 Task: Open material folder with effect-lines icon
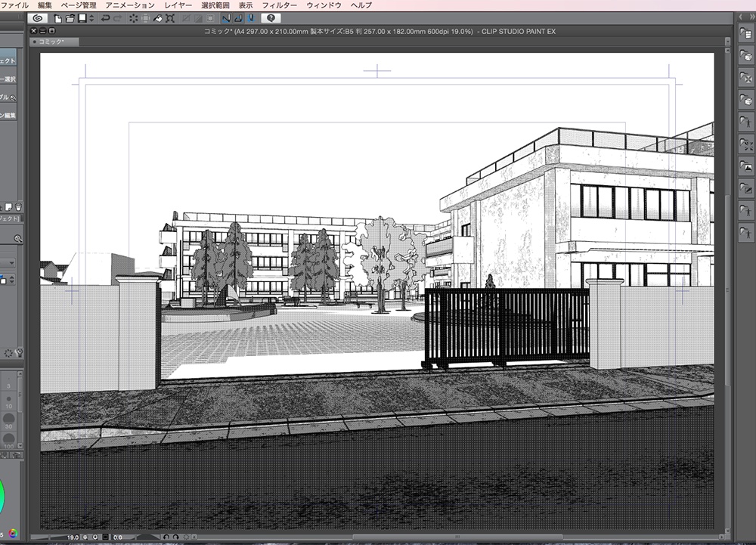(x=746, y=144)
